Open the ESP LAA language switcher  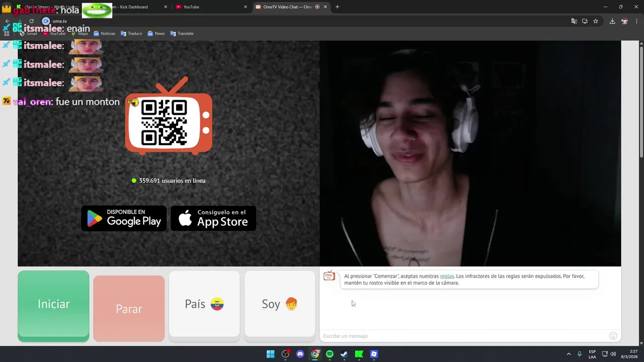[592, 354]
